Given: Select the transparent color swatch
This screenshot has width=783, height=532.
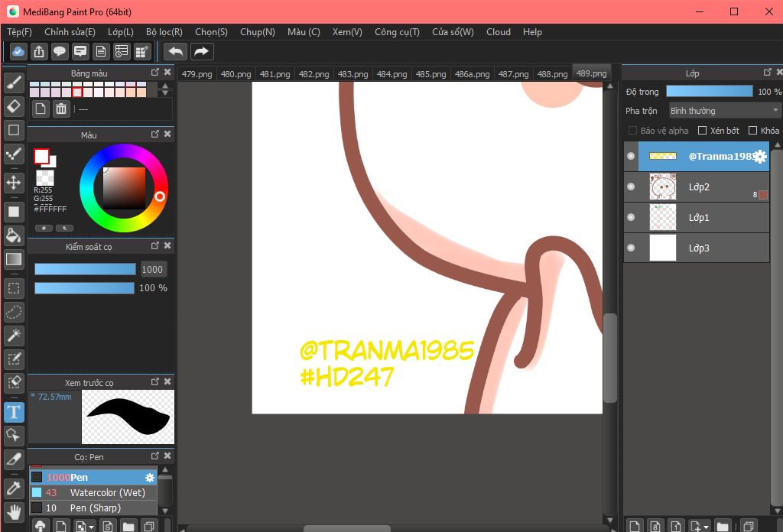Looking at the screenshot, I should pyautogui.click(x=45, y=177).
